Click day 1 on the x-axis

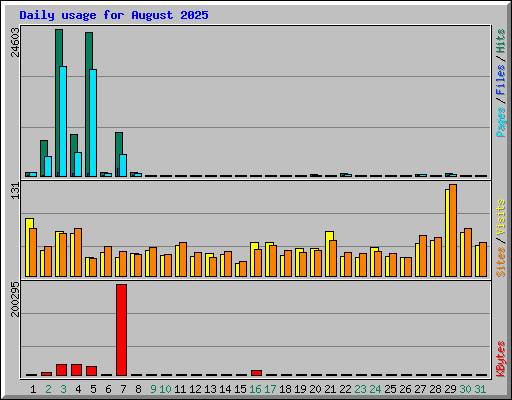(x=33, y=389)
